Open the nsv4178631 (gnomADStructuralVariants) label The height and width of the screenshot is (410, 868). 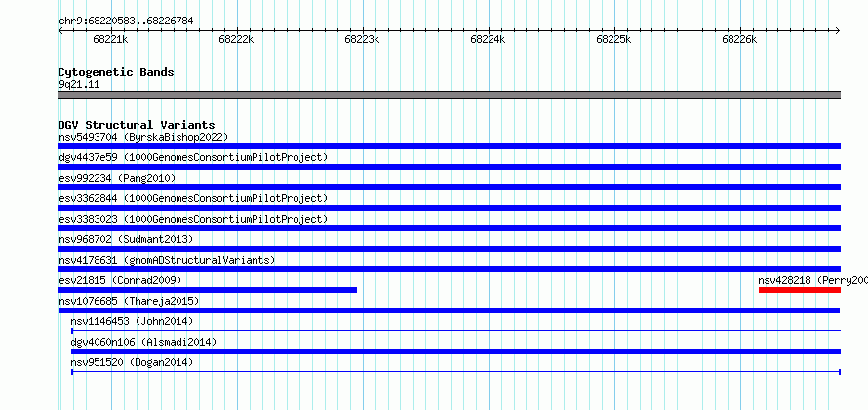click(x=167, y=260)
